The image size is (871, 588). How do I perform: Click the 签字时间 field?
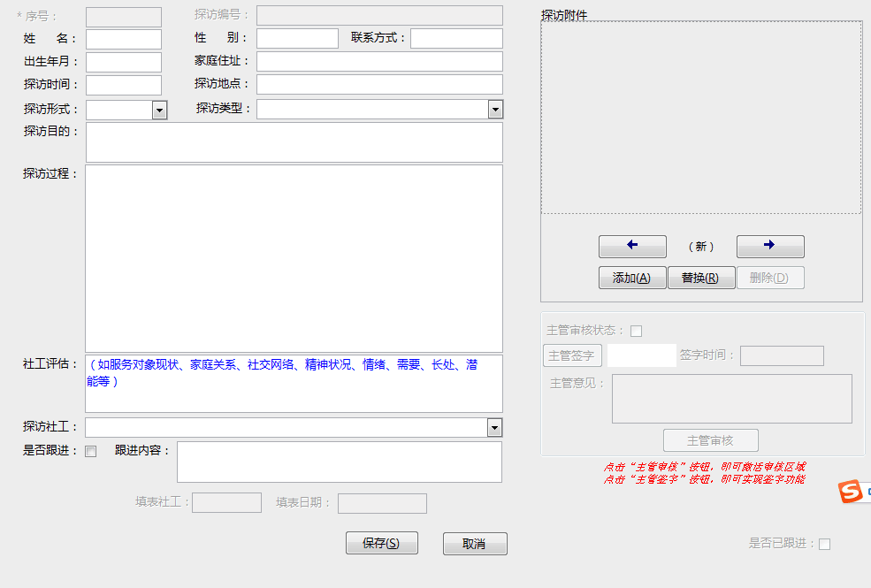[x=782, y=356]
